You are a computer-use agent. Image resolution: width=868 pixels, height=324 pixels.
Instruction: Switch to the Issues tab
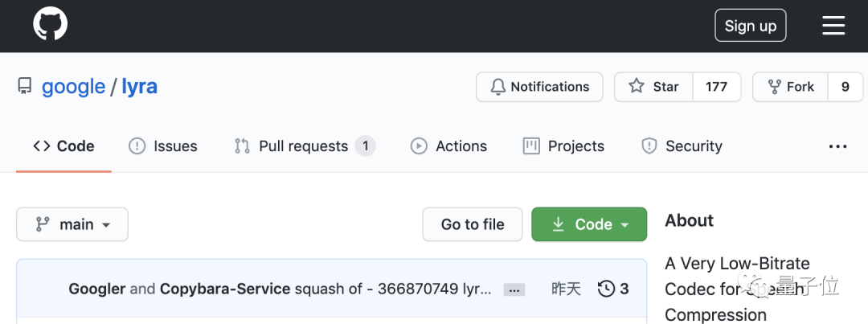pyautogui.click(x=162, y=146)
